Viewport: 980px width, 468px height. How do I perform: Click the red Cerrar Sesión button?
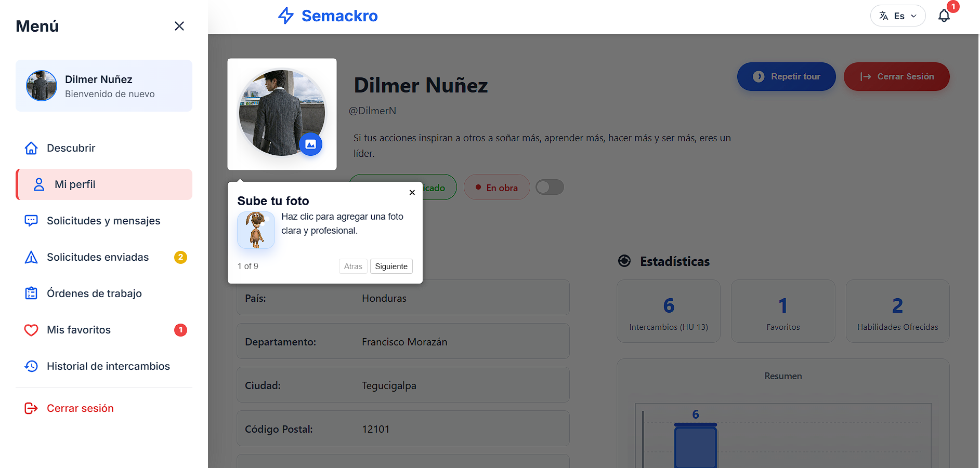[x=896, y=77]
